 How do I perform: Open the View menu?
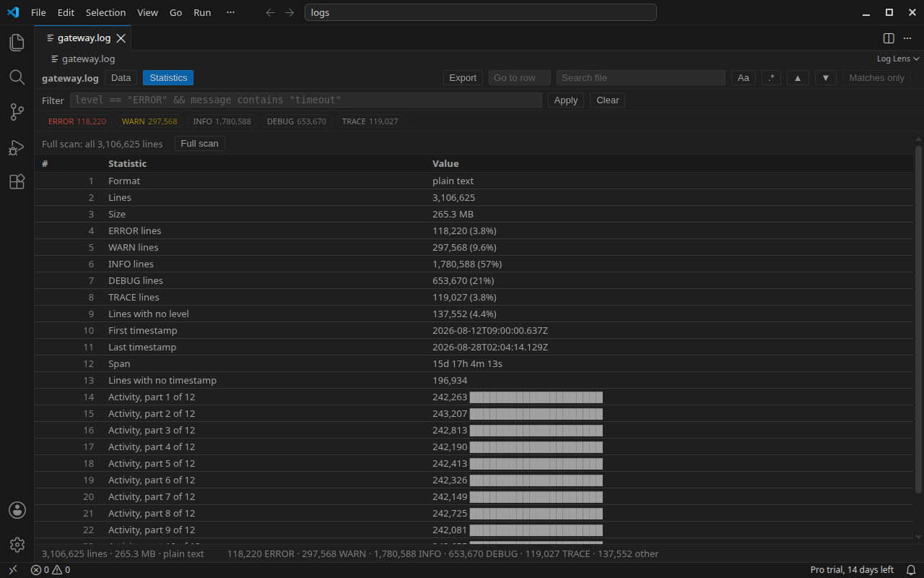tap(147, 12)
